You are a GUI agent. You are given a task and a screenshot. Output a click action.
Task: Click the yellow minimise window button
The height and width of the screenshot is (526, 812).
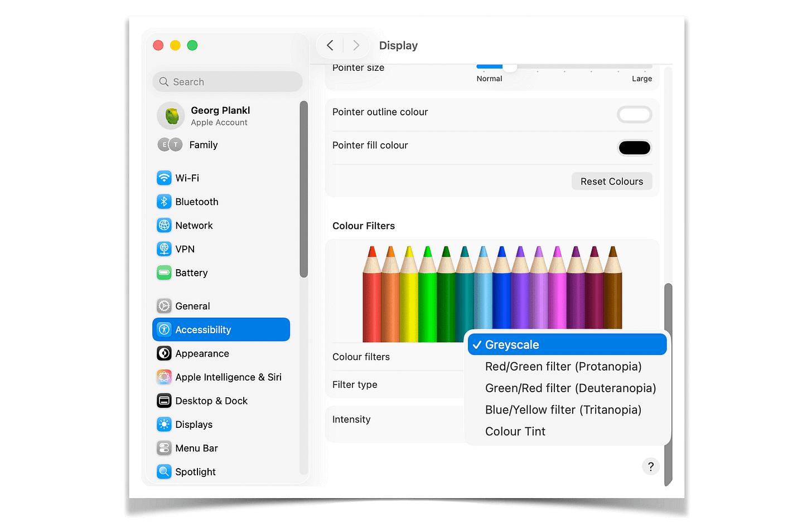point(175,45)
